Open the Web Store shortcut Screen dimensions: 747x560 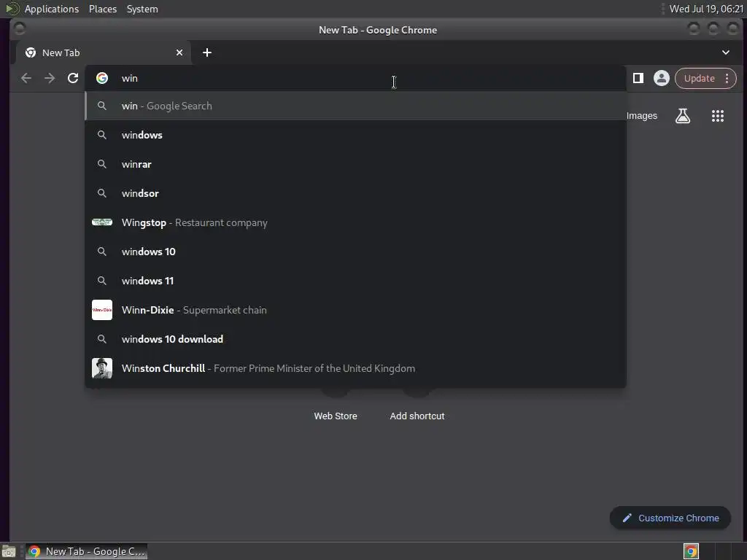point(336,416)
